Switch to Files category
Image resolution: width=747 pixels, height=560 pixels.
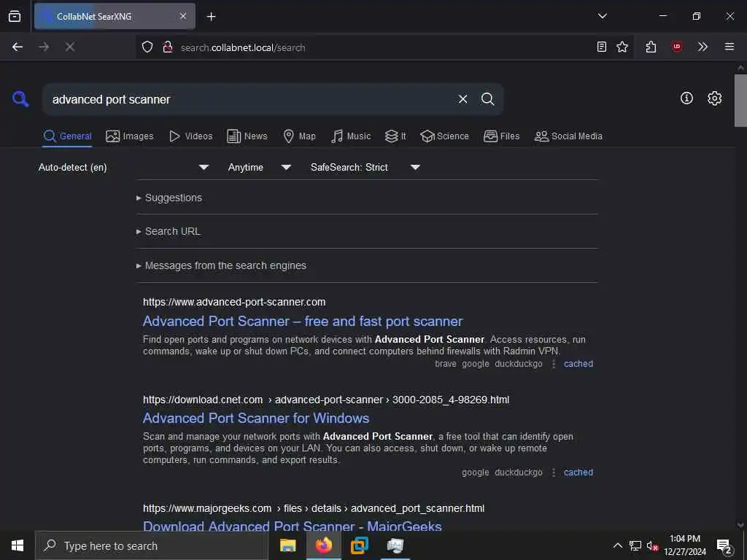[501, 136]
